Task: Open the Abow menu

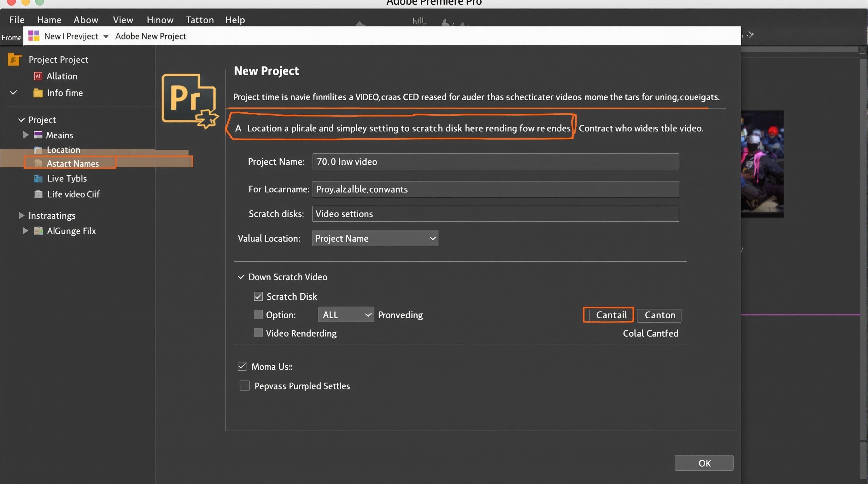Action: pos(86,20)
